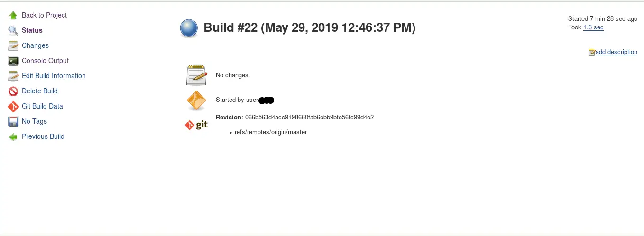Open the Console Output link
The width and height of the screenshot is (644, 236).
pyautogui.click(x=45, y=61)
